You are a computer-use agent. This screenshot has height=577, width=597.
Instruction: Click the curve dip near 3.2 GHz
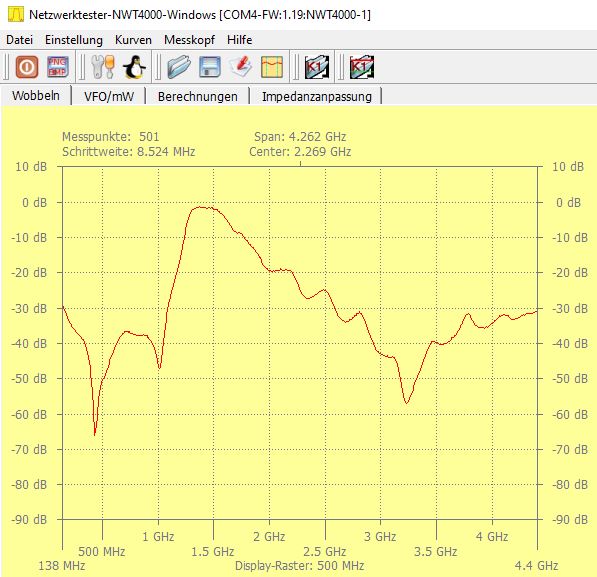point(407,402)
